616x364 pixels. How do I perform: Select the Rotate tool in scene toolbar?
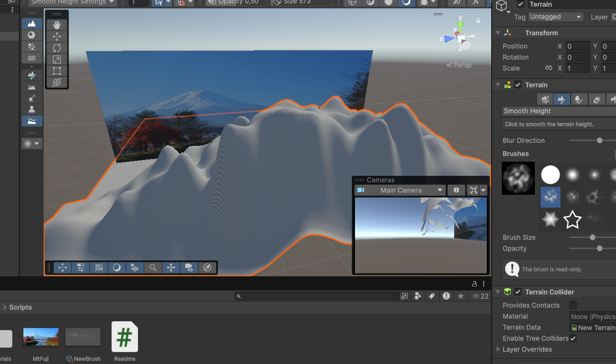point(57,48)
